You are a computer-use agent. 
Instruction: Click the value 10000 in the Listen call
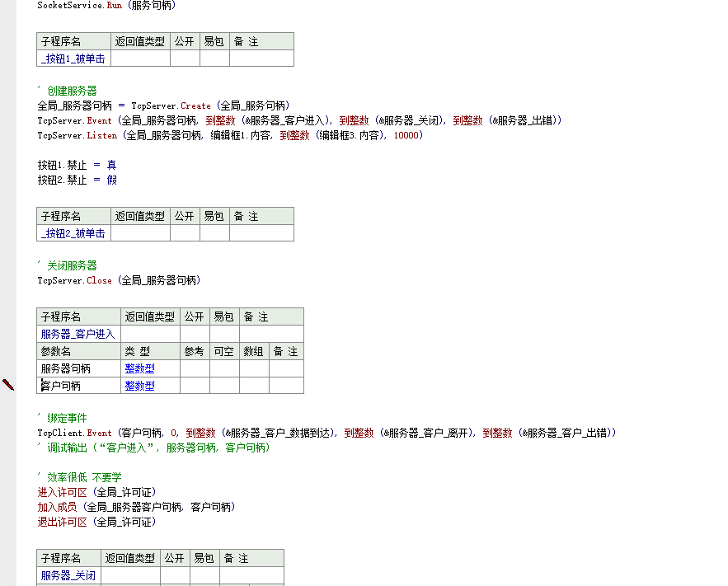tap(406, 135)
